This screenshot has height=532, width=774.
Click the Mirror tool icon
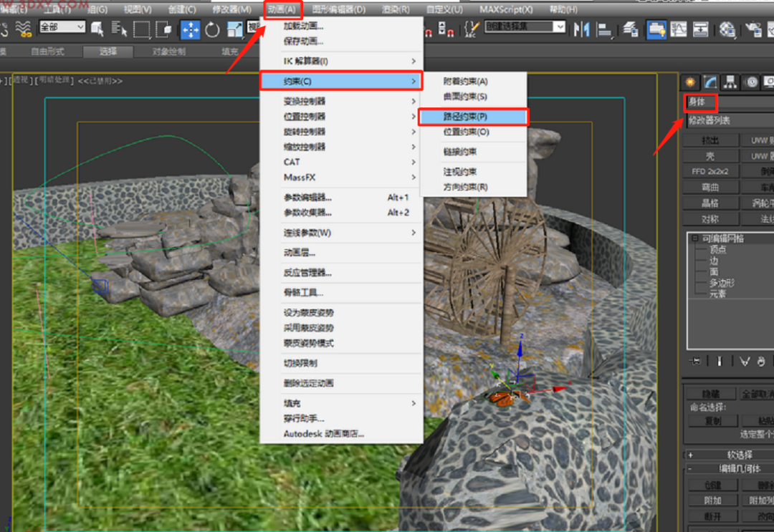click(x=581, y=29)
